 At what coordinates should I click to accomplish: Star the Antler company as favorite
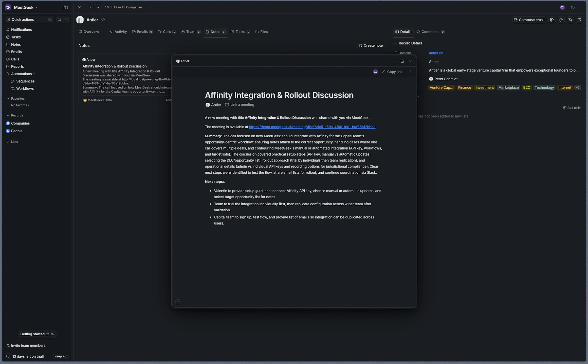[x=103, y=20]
